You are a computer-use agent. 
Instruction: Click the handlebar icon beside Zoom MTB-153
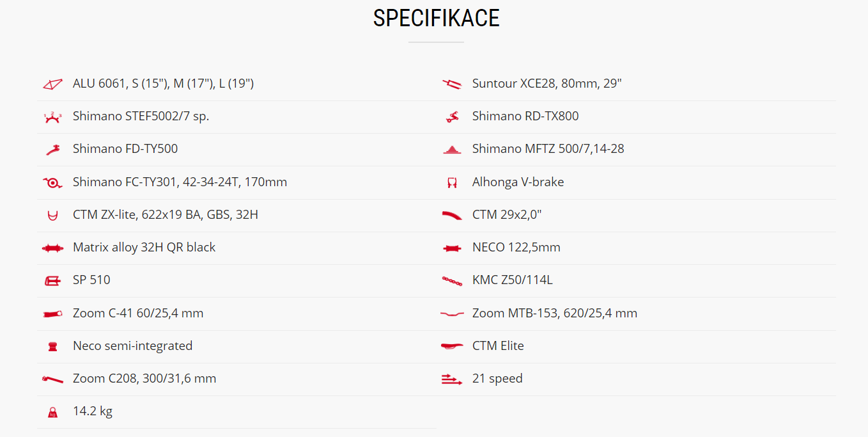(x=452, y=314)
